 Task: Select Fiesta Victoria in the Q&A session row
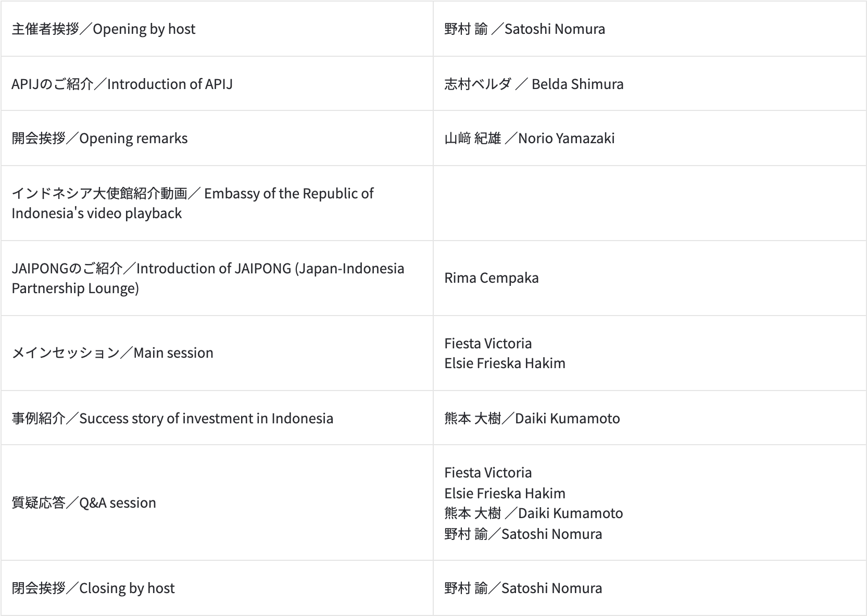(488, 473)
